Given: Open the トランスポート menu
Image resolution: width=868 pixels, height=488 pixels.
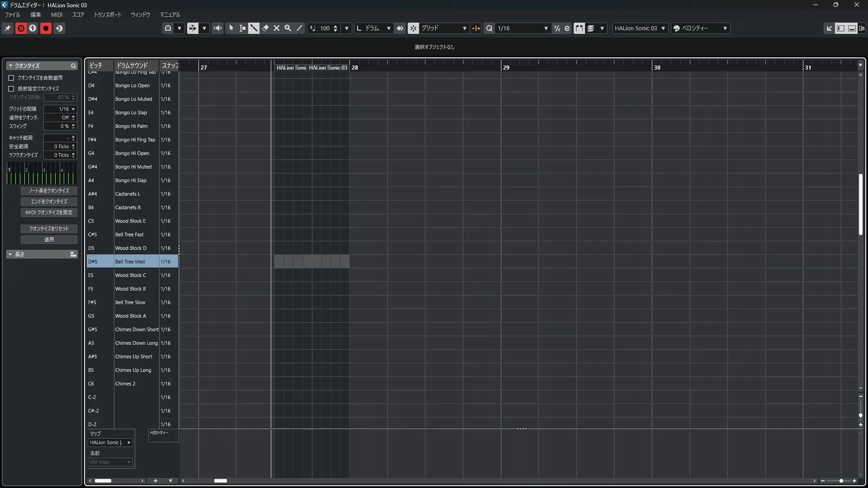Looking at the screenshot, I should (x=107, y=15).
